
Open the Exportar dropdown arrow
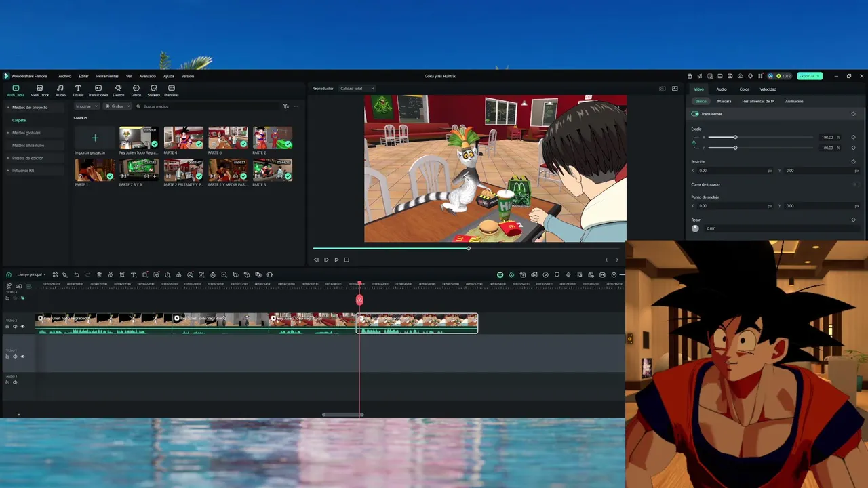pyautogui.click(x=819, y=76)
